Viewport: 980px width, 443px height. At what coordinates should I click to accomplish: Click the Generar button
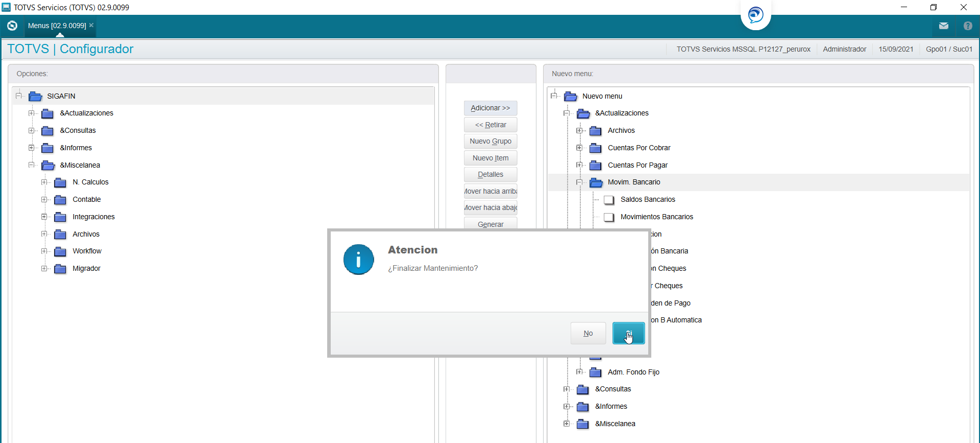[x=491, y=224]
